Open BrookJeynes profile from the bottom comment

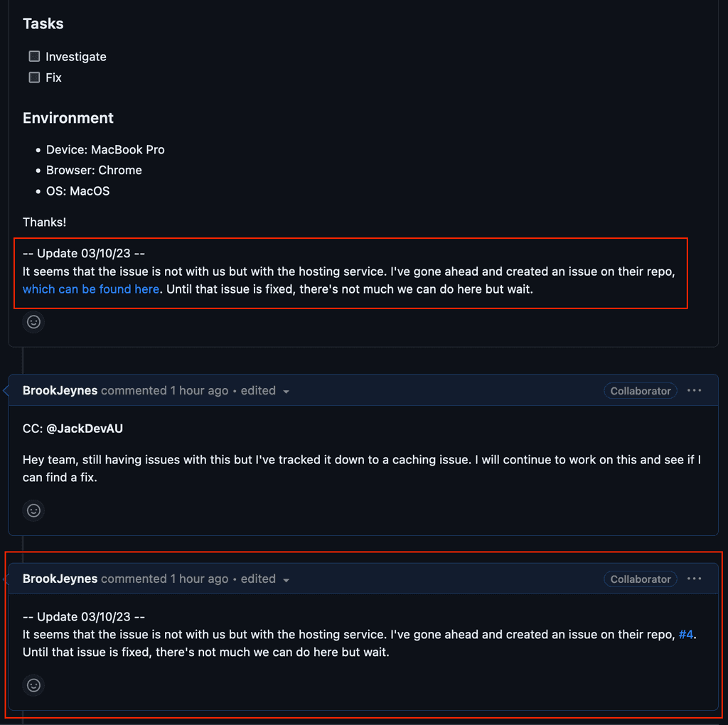[x=60, y=579]
